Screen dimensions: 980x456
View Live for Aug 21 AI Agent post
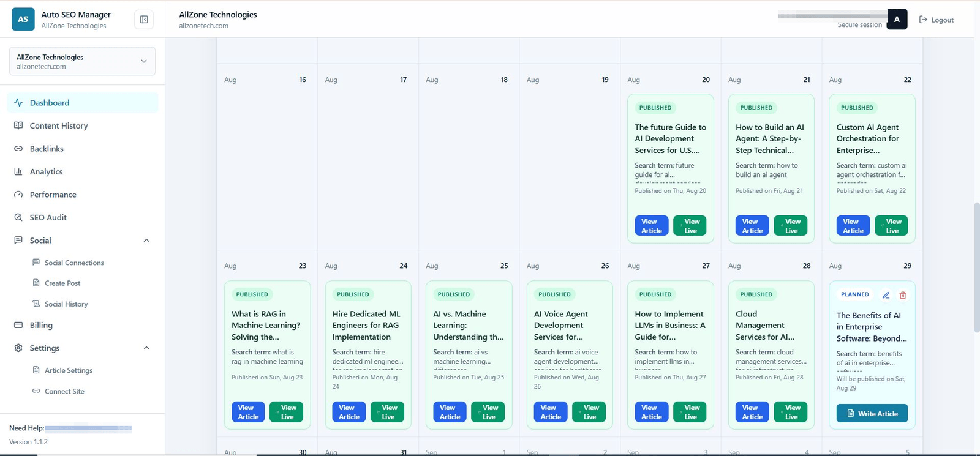pos(791,226)
